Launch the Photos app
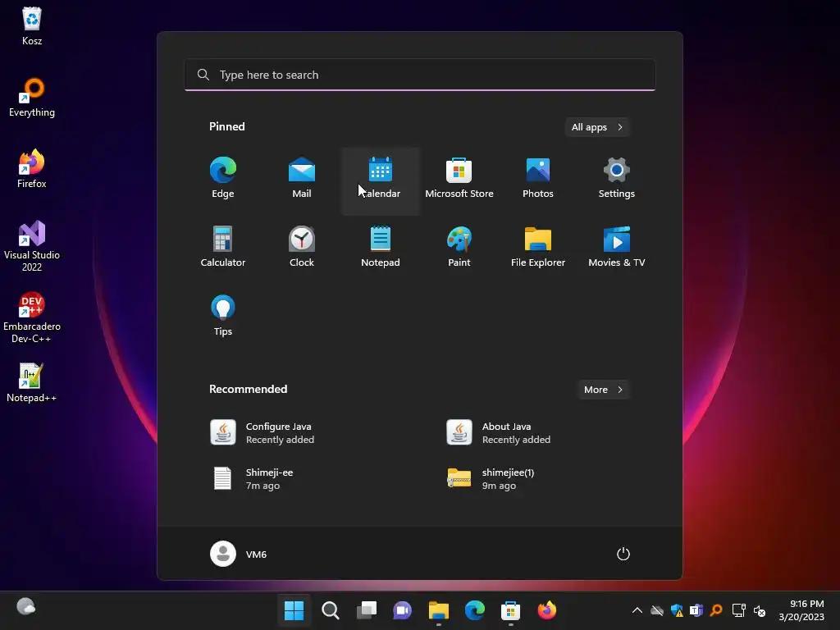 [x=538, y=179]
